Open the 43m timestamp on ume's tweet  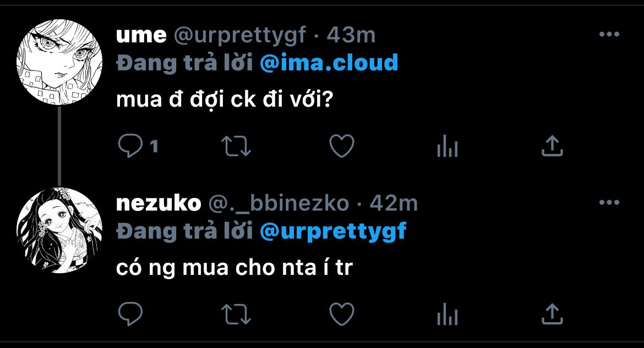click(x=351, y=35)
